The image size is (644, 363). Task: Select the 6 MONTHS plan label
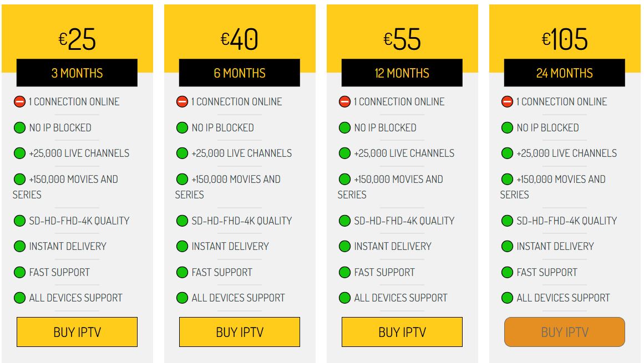239,72
